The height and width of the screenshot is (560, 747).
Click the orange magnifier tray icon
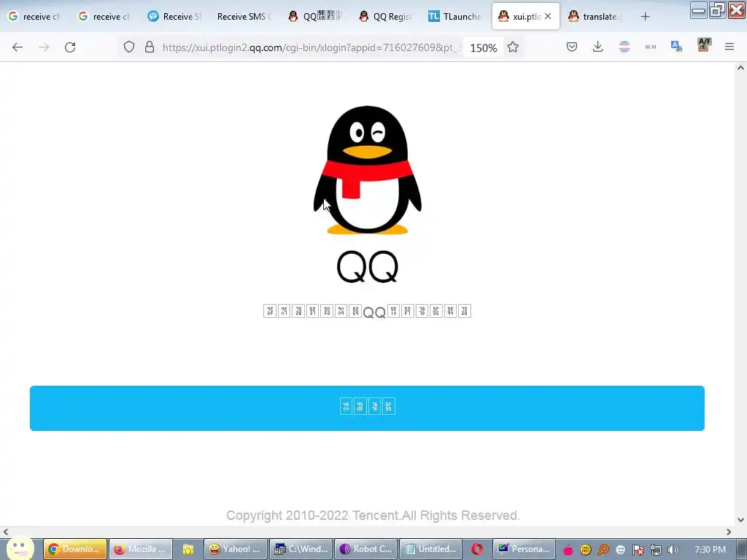[x=603, y=550]
